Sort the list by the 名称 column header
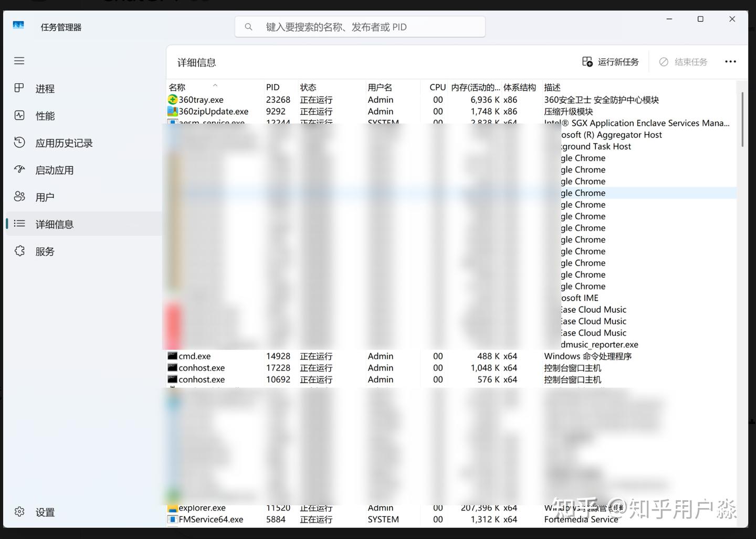 coord(215,87)
